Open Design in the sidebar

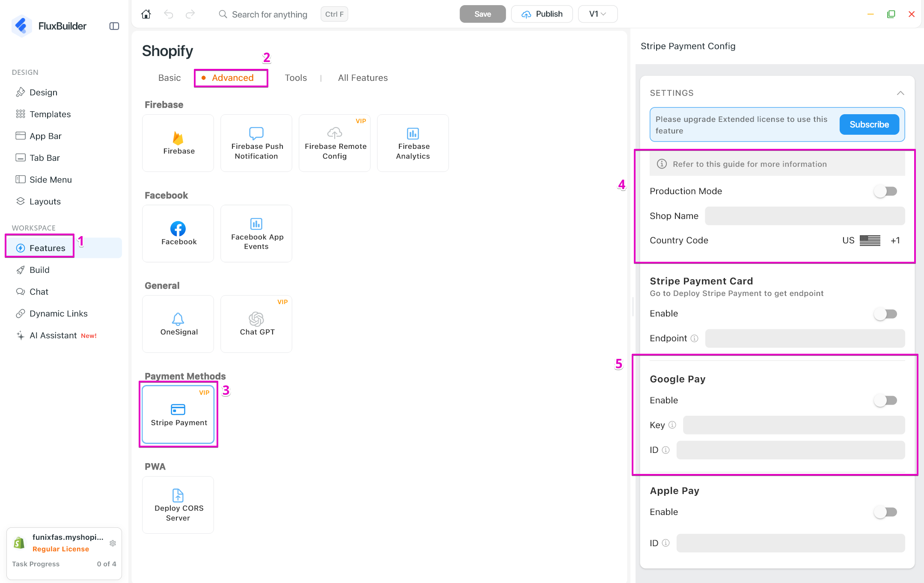(x=64, y=92)
